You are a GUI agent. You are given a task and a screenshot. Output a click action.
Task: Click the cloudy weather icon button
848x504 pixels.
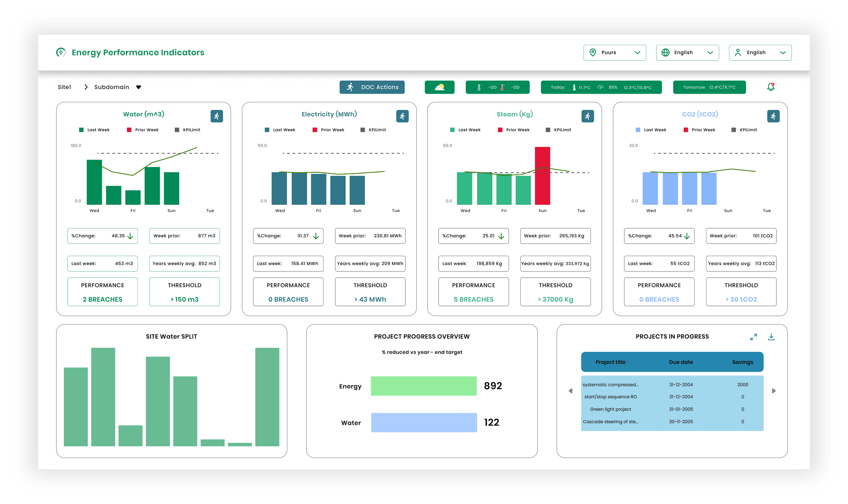439,87
